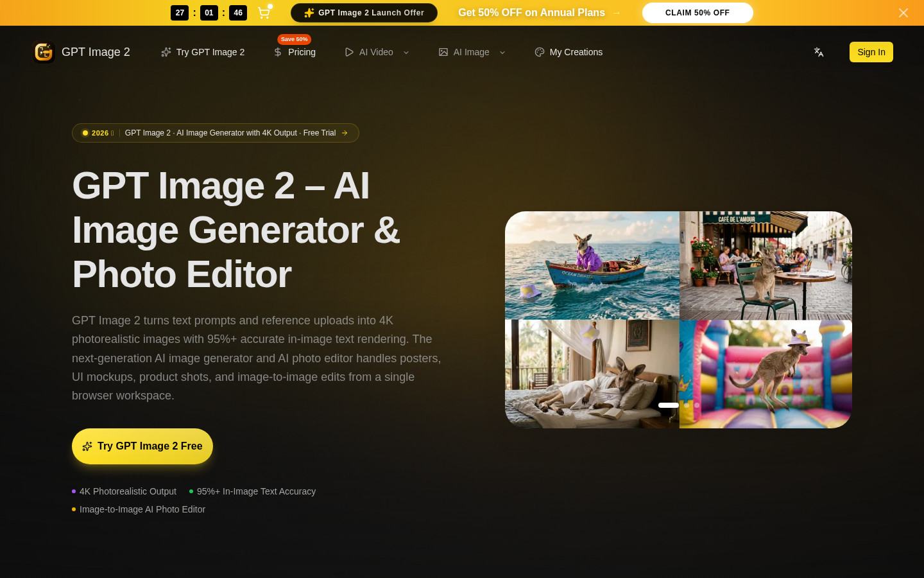Screen dimensions: 924x578
Task: Click 4K Photorealistic Output text
Action: 128,491
